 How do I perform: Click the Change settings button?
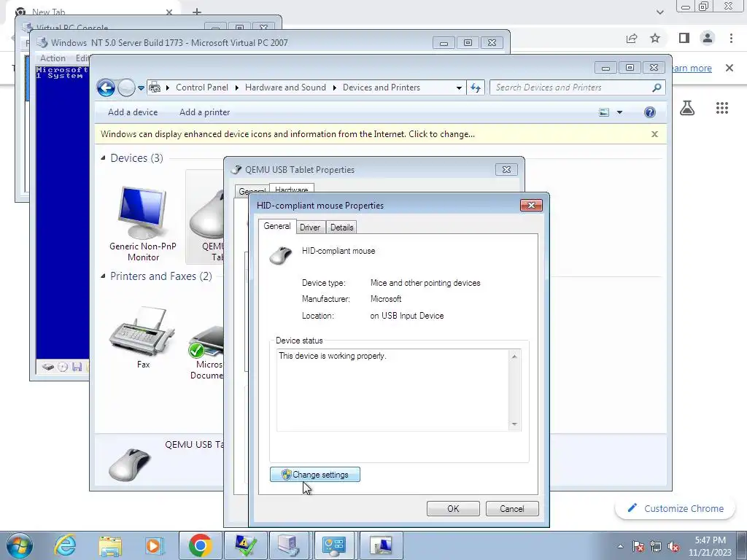pos(315,474)
